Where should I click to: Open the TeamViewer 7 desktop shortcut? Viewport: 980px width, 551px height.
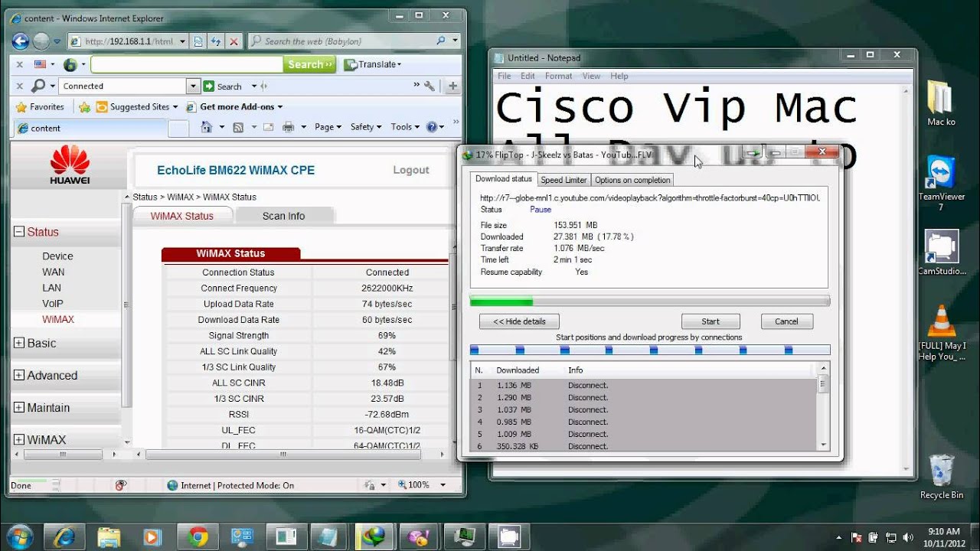coord(941,183)
